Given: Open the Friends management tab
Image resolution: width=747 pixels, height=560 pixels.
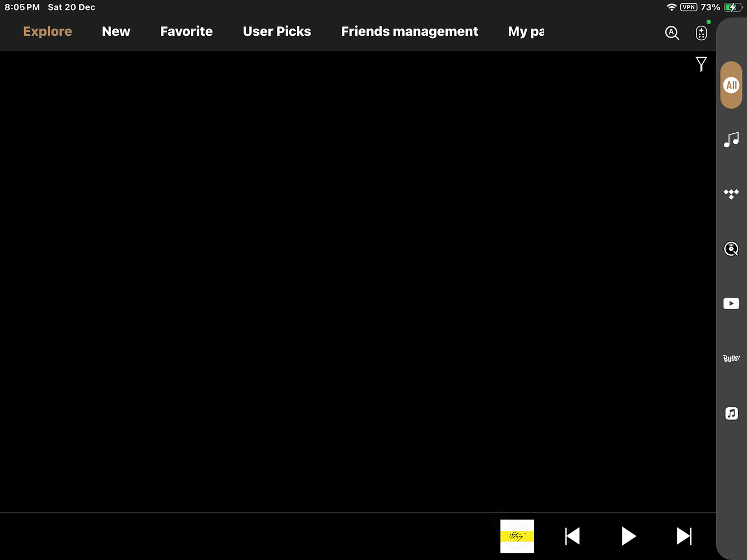Looking at the screenshot, I should (410, 31).
